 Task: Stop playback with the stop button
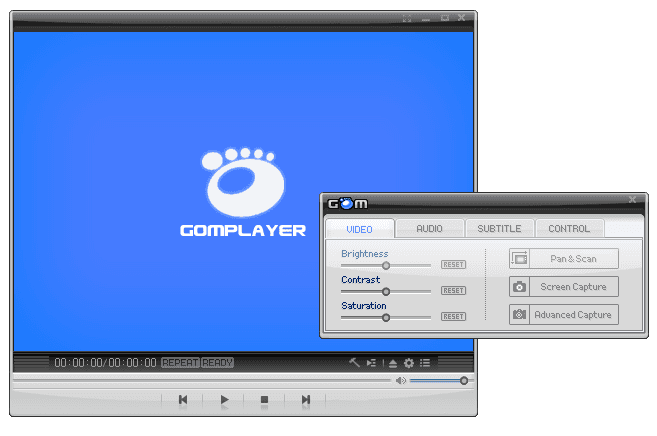[264, 400]
